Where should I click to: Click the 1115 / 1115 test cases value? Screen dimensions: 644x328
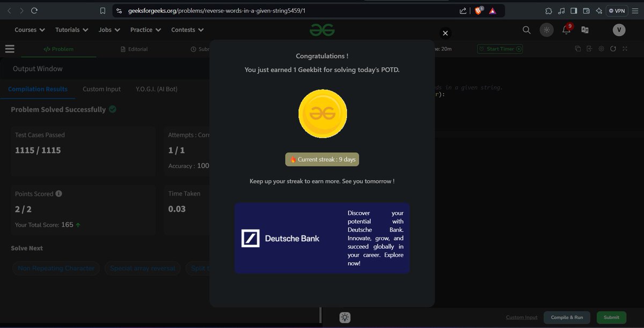click(x=38, y=150)
